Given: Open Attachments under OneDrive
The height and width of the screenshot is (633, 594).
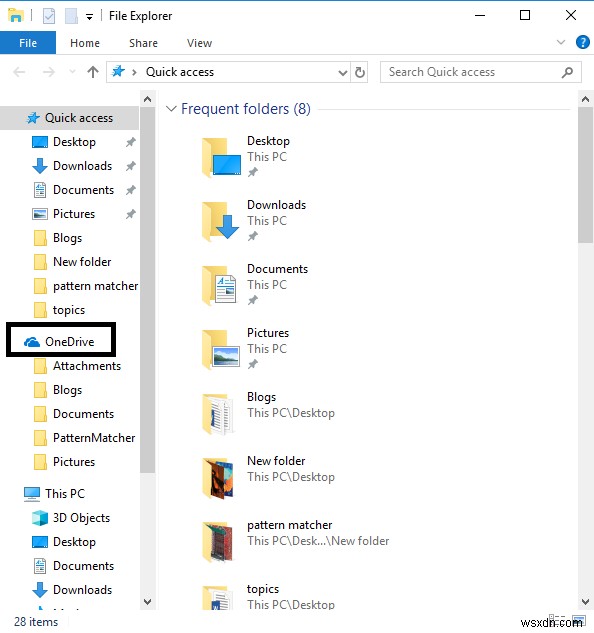Looking at the screenshot, I should pyautogui.click(x=87, y=366).
